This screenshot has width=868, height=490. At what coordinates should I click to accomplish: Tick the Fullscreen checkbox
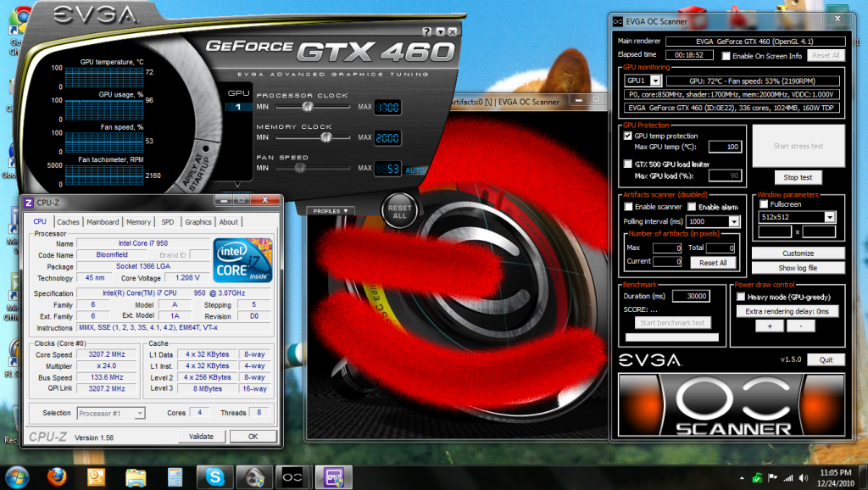click(764, 203)
